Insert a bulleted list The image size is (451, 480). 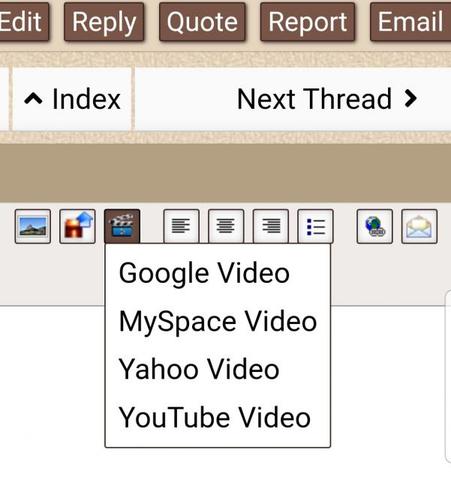click(315, 226)
